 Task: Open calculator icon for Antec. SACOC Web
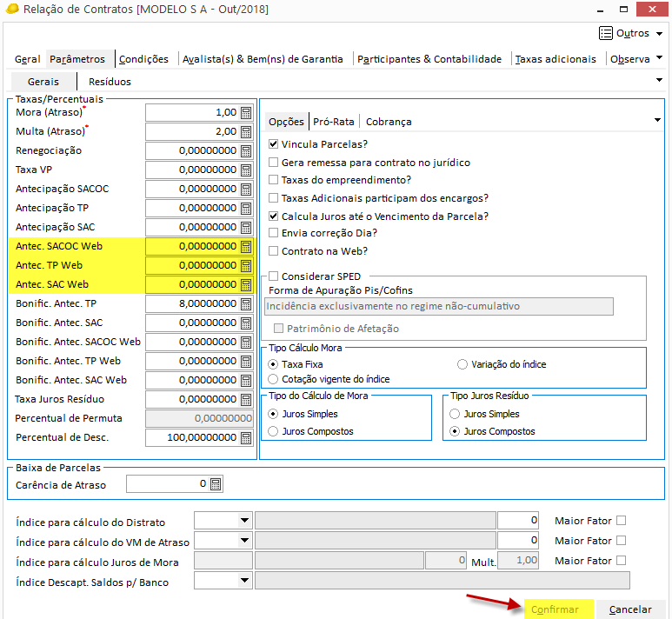point(246,247)
